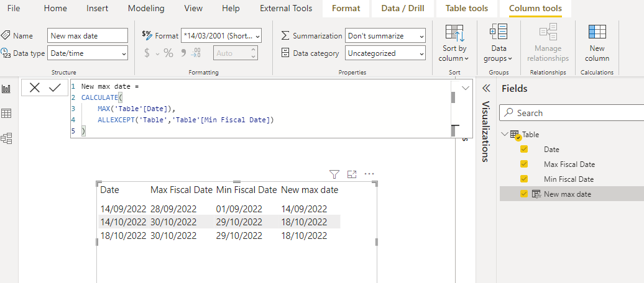Open the currency format dropdown arrow

click(x=157, y=54)
